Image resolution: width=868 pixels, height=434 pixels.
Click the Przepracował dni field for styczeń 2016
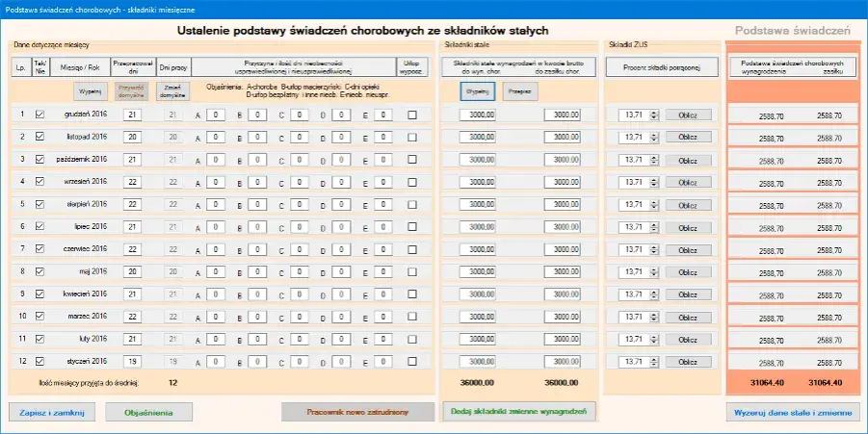[132, 362]
